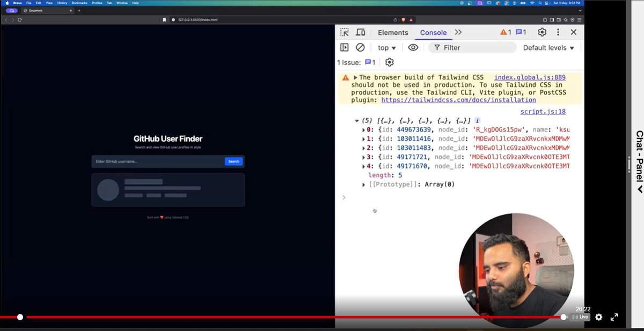644x331 pixels.
Task: Open the three-dot customize DevTools menu
Action: click(x=558, y=32)
